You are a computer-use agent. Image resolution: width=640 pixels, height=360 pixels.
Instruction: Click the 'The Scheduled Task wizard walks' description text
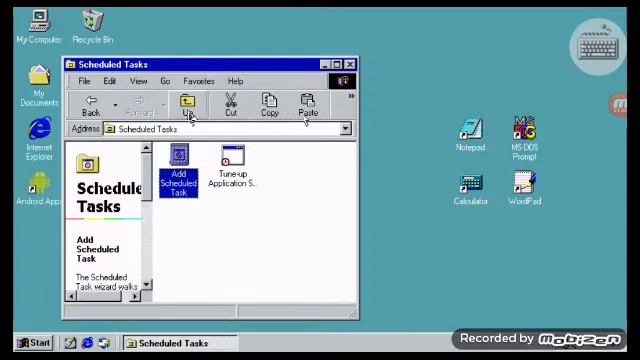click(x=107, y=282)
